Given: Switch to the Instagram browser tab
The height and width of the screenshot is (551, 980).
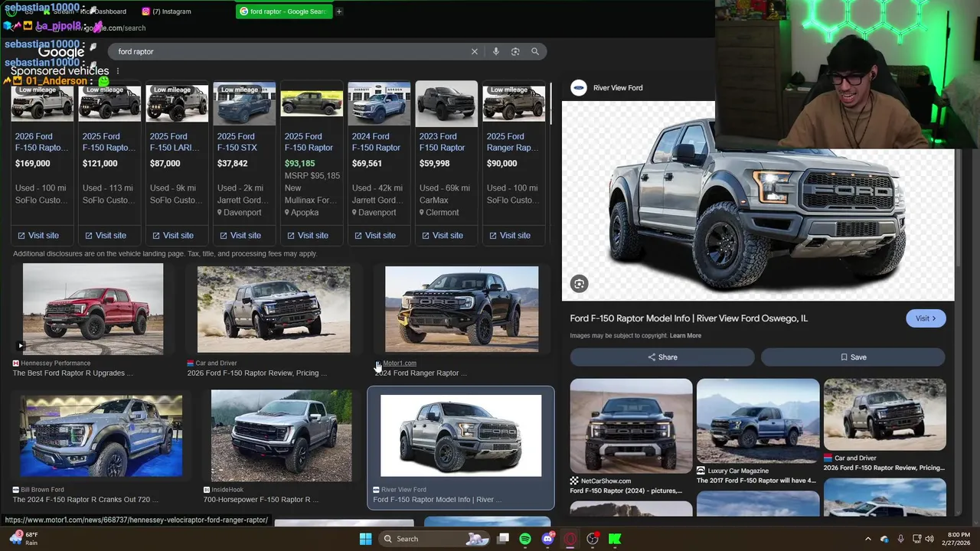Looking at the screenshot, I should click(x=166, y=11).
